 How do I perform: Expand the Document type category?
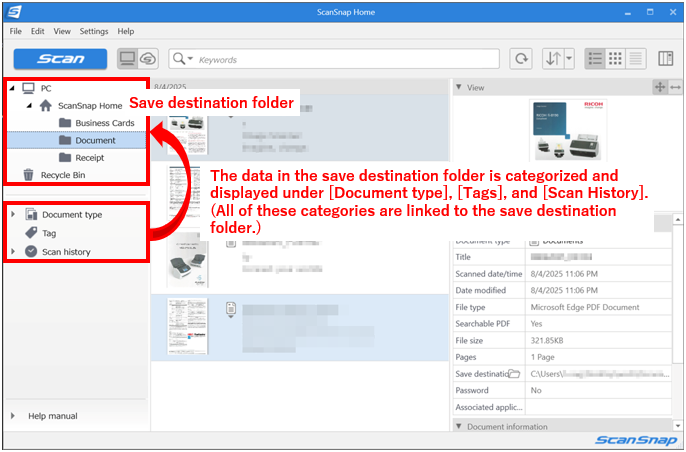[x=12, y=214]
